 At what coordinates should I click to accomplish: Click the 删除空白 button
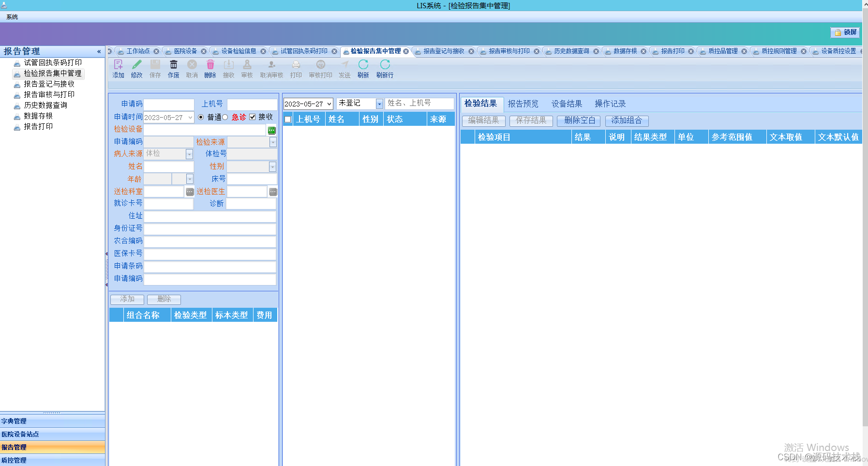[x=579, y=120]
